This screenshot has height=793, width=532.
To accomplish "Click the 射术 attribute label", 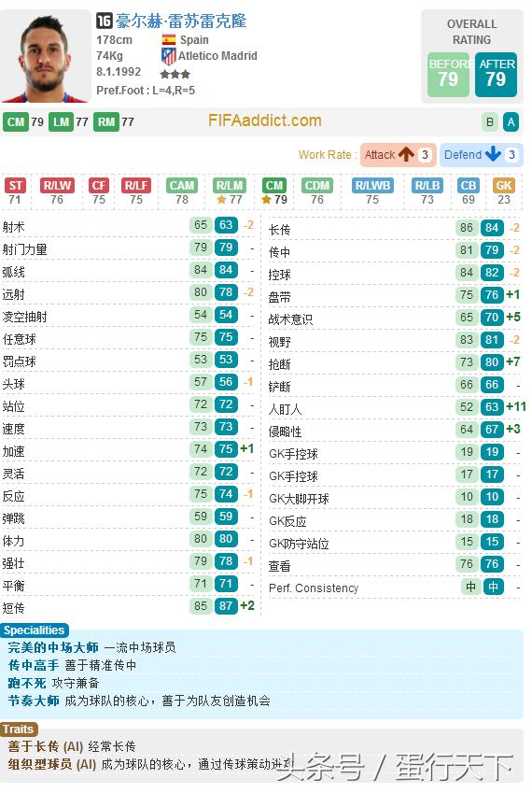I will [14, 227].
